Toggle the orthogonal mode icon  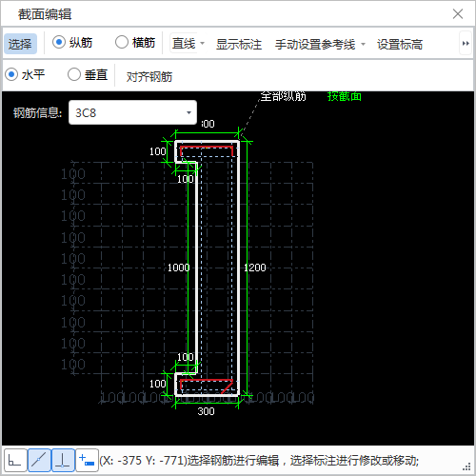(15, 460)
